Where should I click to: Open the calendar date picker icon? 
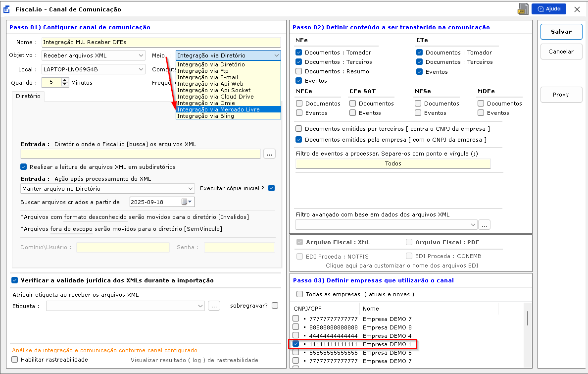(185, 202)
